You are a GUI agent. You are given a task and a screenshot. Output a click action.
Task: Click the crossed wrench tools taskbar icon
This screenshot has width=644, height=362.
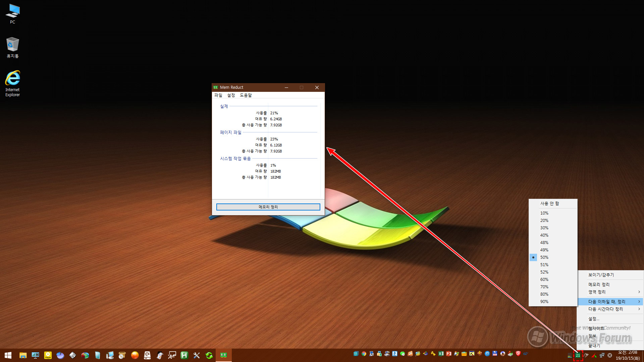197,355
